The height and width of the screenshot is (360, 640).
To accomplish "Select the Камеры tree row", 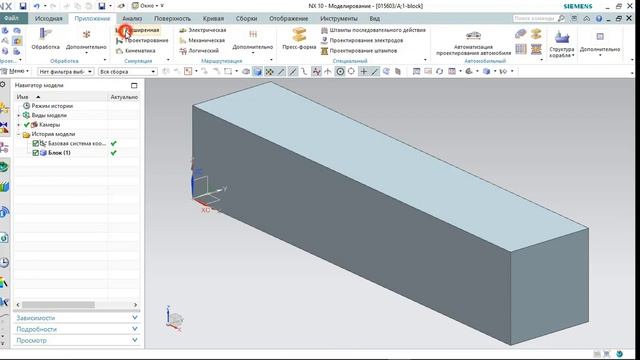I will [x=50, y=124].
